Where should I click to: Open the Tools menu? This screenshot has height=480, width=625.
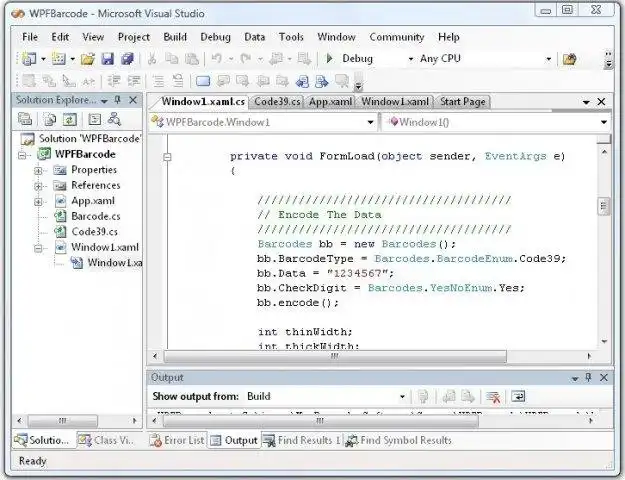(291, 37)
